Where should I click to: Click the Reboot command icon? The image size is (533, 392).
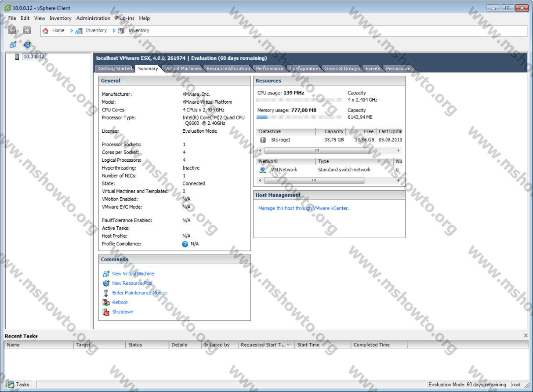pyautogui.click(x=105, y=302)
